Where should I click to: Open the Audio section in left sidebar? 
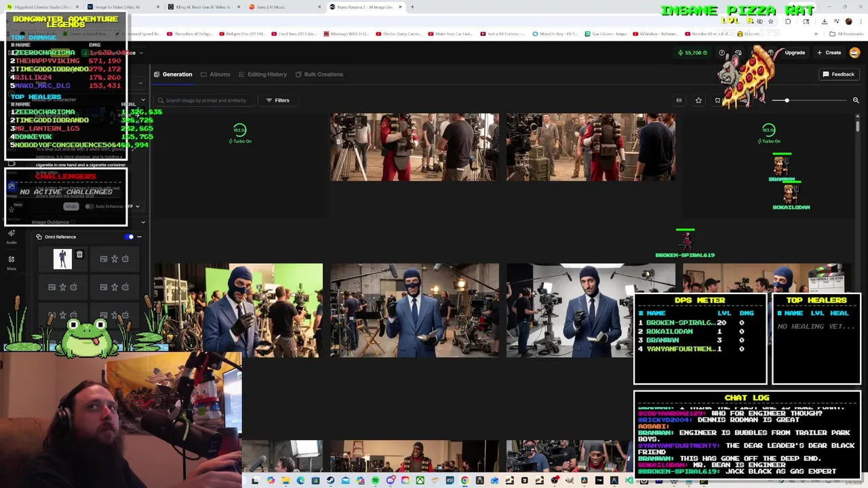point(12,237)
